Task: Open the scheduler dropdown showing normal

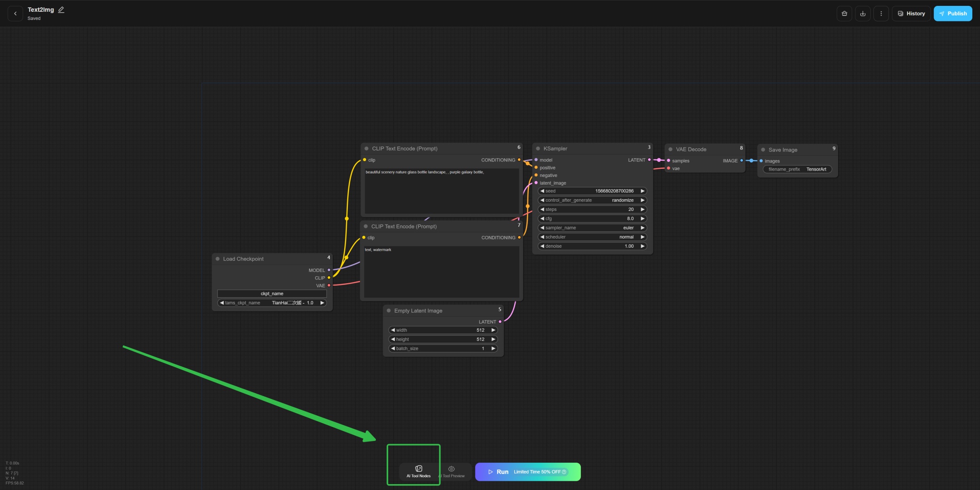Action: click(592, 237)
